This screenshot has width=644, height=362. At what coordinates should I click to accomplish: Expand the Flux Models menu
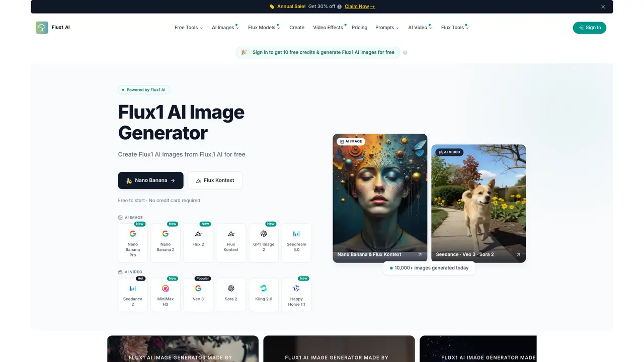264,28
